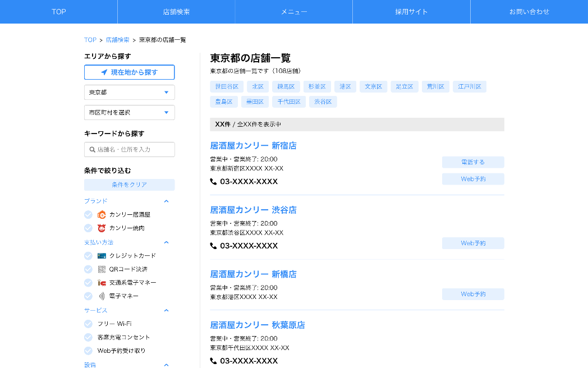
Task: Open the 居酒屋カンリー 新橋店 store link
Action: pos(253,274)
